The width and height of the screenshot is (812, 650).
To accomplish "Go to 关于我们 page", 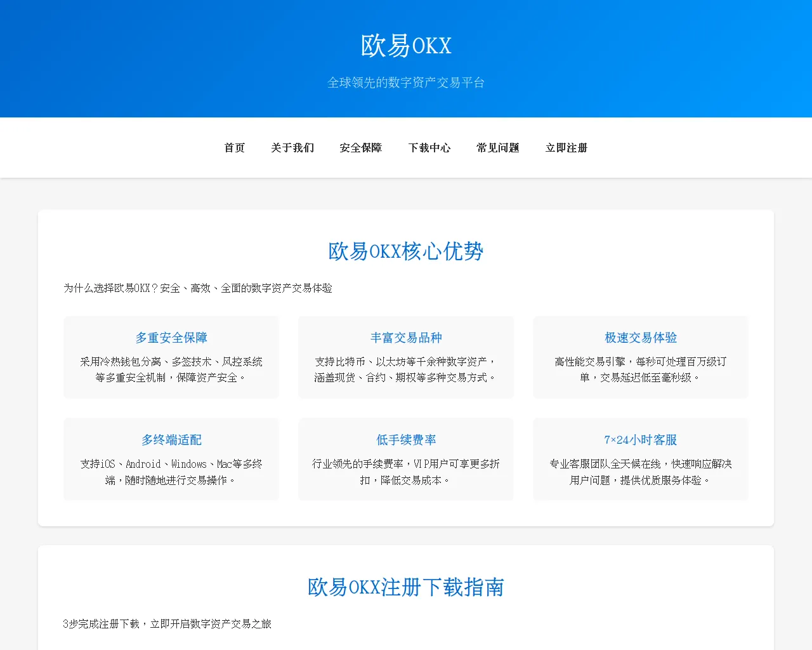I will tap(292, 148).
